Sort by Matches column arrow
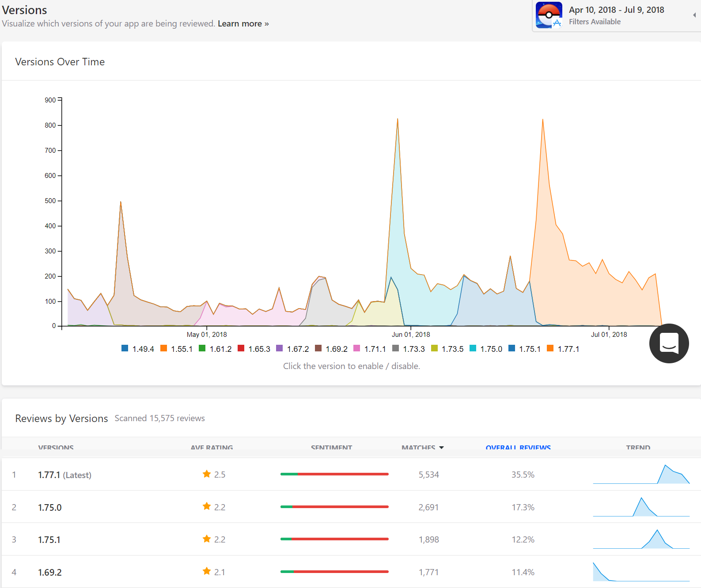701x588 pixels. pyautogui.click(x=441, y=448)
